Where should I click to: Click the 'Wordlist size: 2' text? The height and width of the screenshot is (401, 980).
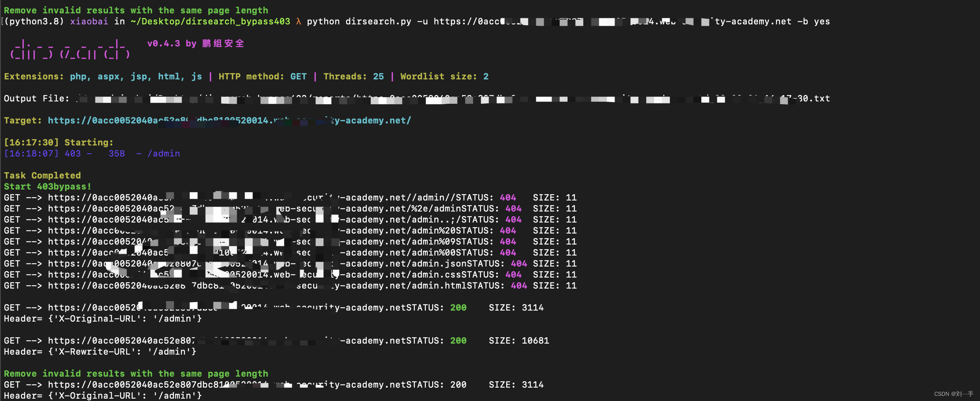pyautogui.click(x=444, y=77)
